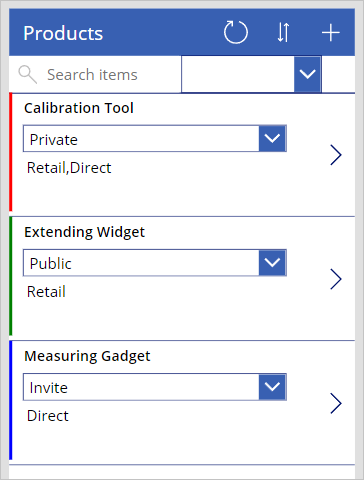Click the sort arrows icon

coord(283,33)
